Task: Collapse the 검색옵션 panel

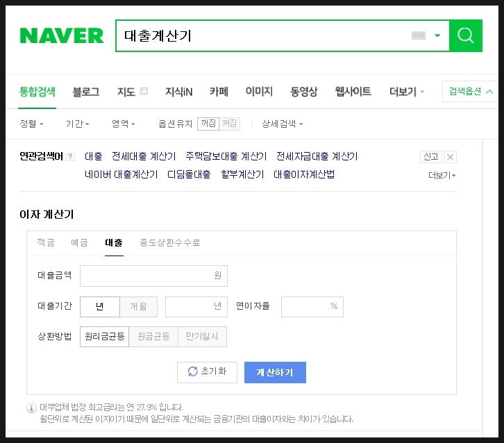Action: (471, 92)
